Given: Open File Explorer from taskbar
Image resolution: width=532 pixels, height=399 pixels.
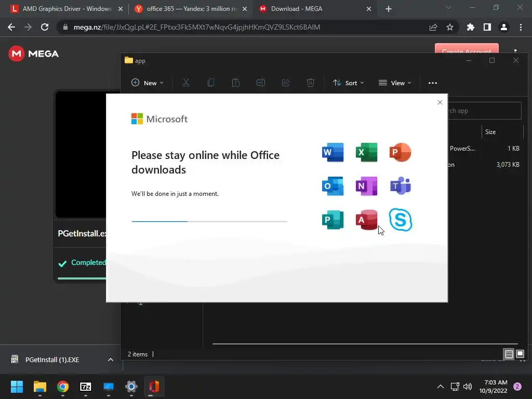Looking at the screenshot, I should [39, 387].
